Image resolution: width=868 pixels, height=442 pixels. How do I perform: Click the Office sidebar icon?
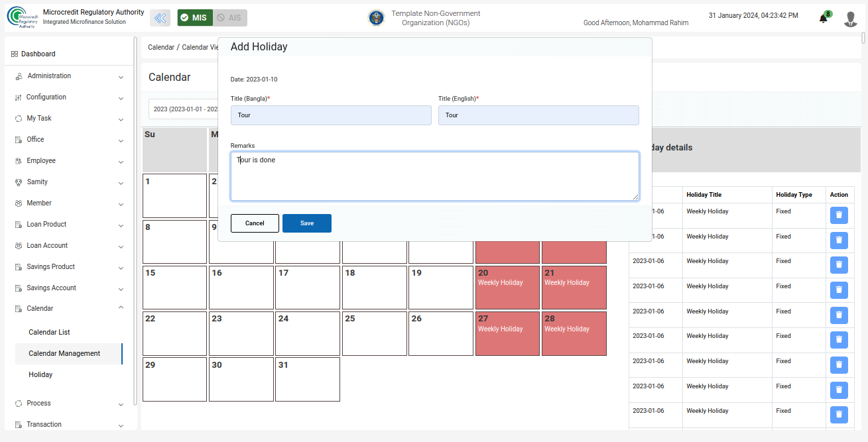19,140
